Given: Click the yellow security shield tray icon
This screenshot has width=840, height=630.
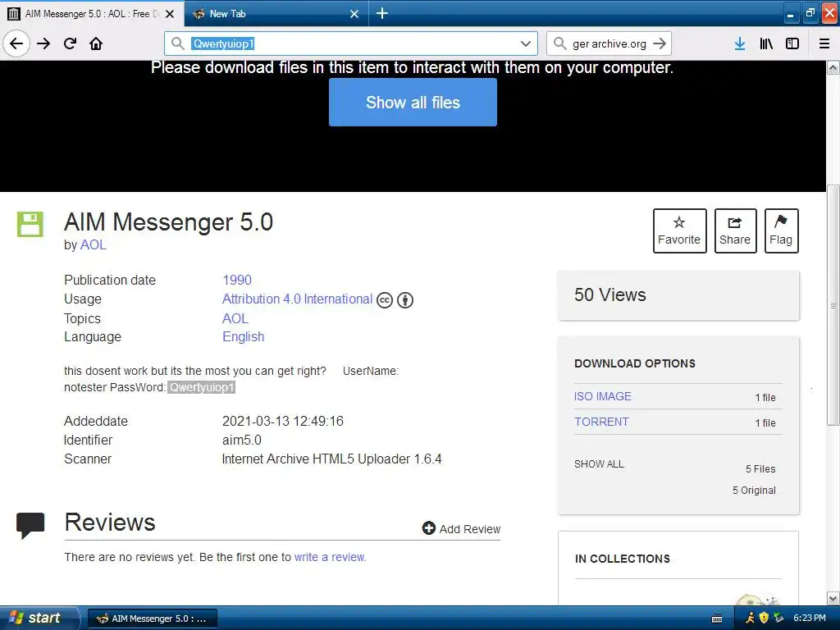Looking at the screenshot, I should point(764,619).
